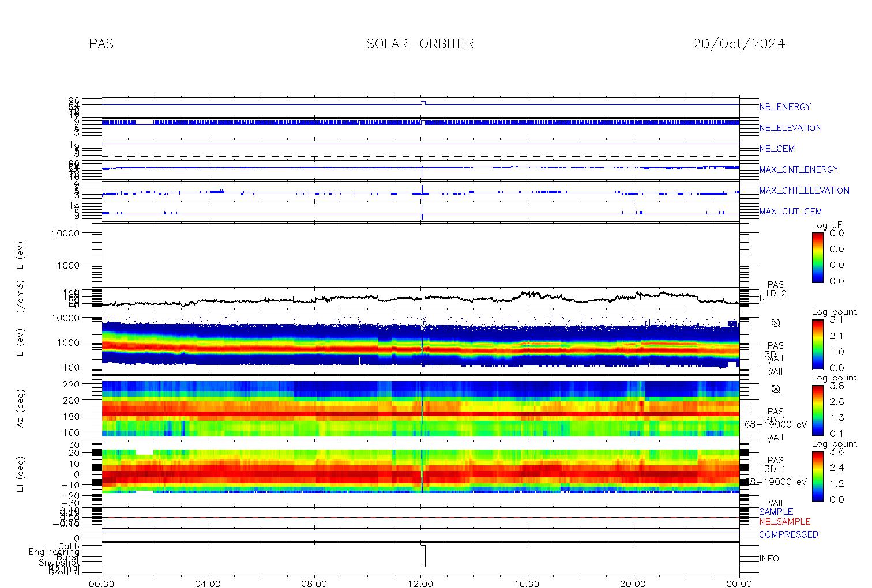Click the red NB_SAMPLE label

point(784,521)
